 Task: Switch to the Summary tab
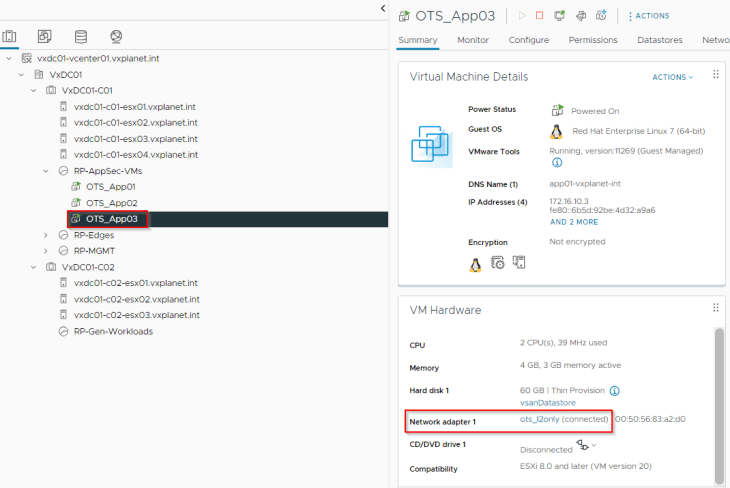[418, 40]
